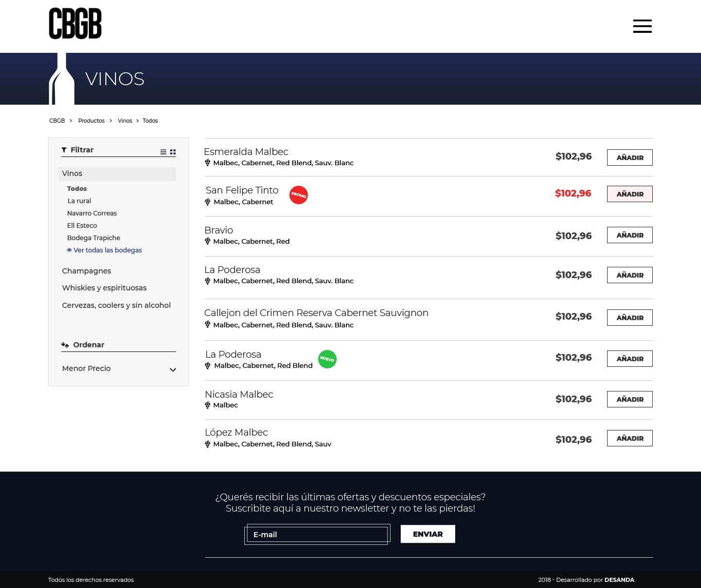Click the NUEVO badge on La Poderosa
This screenshot has height=588, width=701.
(327, 359)
